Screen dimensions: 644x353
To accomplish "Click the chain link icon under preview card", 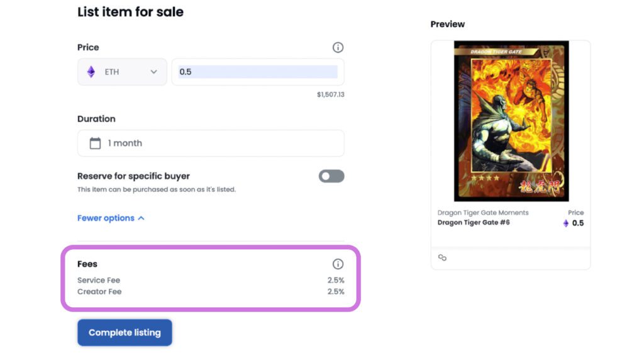I will point(442,258).
